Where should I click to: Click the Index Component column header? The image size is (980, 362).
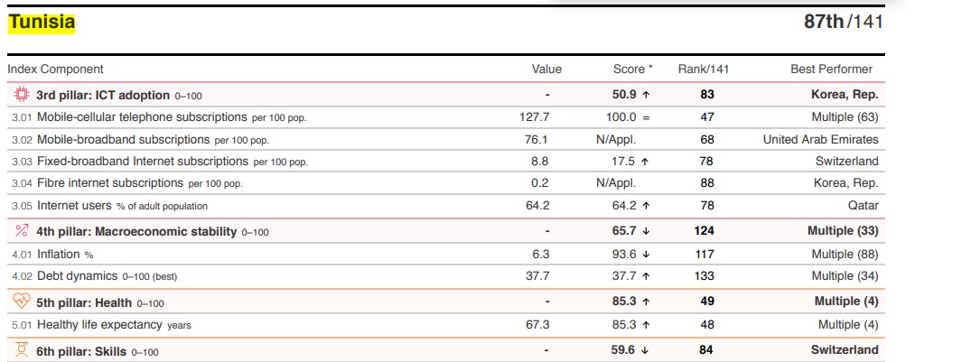click(x=56, y=69)
